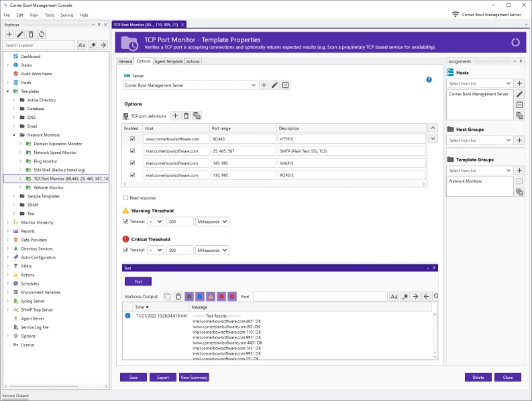The height and width of the screenshot is (401, 532).
Task: Open the File menu
Action: coord(7,15)
